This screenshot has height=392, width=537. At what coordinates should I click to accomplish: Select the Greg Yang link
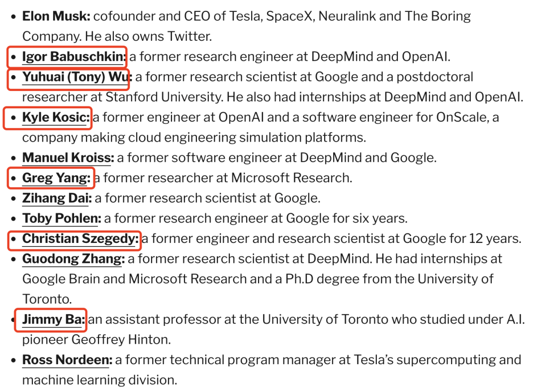tap(56, 178)
